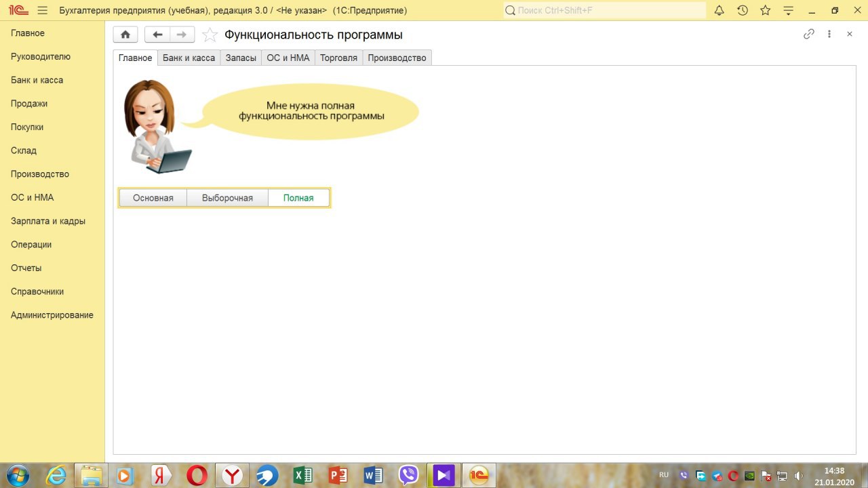Switch to the Торговля tab

338,58
